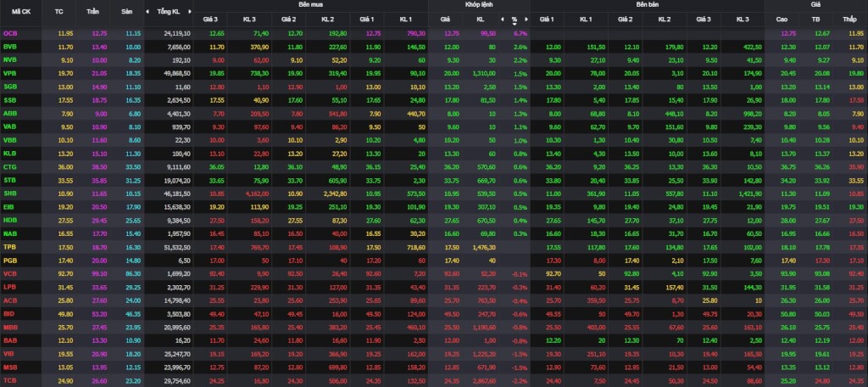Open stock symbol CTG
Screen dimensions: 868x387
pyautogui.click(x=10, y=166)
